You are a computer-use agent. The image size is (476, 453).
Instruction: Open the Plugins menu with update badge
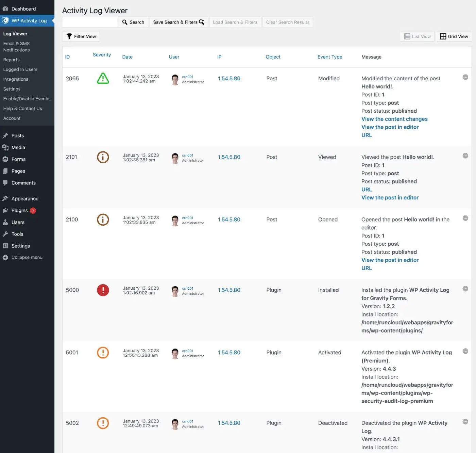tap(20, 211)
